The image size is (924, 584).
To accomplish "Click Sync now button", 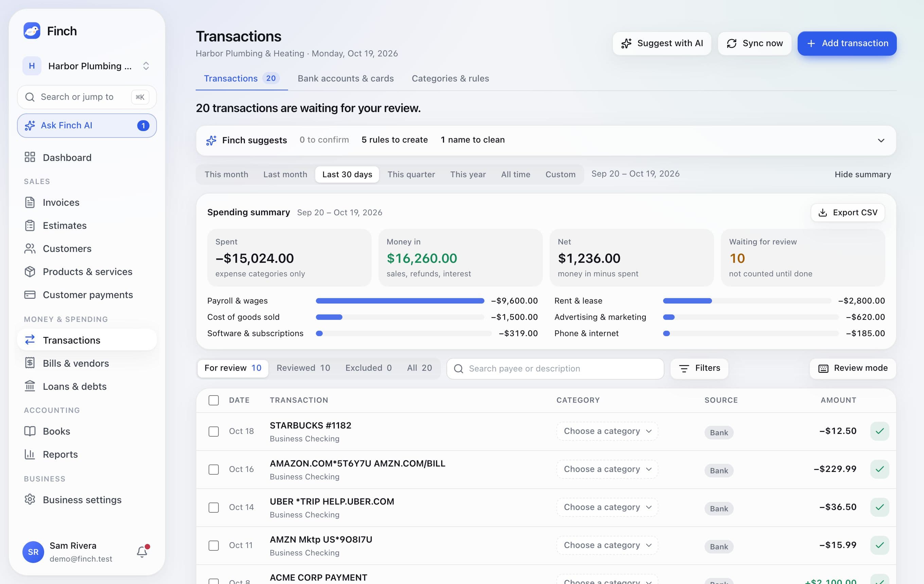I will (754, 43).
